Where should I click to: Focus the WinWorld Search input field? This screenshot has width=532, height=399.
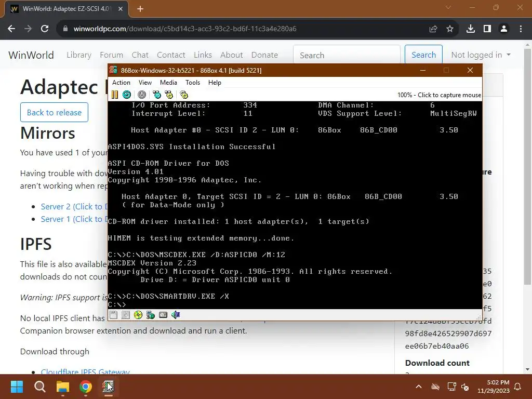point(347,55)
